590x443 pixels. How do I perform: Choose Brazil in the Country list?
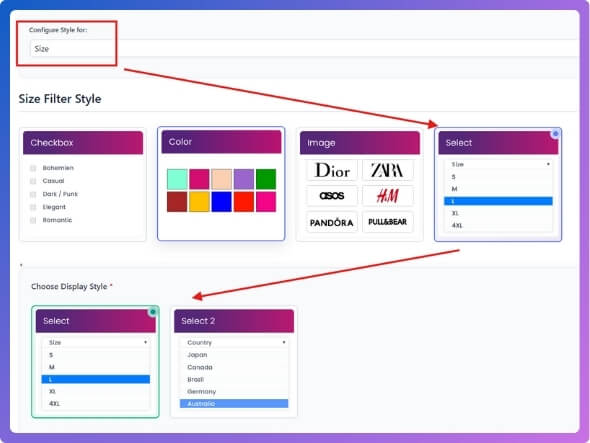tap(234, 379)
